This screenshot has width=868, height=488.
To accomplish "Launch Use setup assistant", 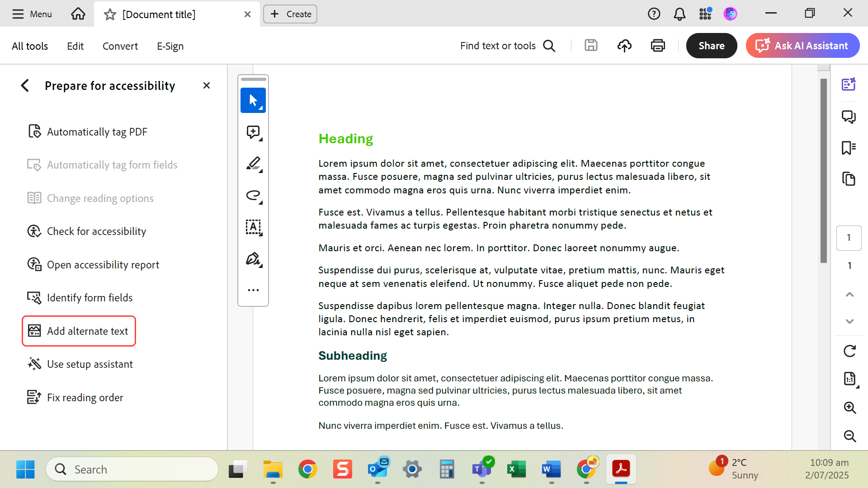I will tap(80, 364).
